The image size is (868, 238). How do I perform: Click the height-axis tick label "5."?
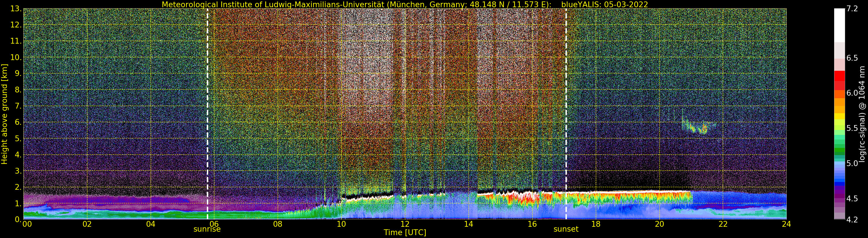coord(18,138)
